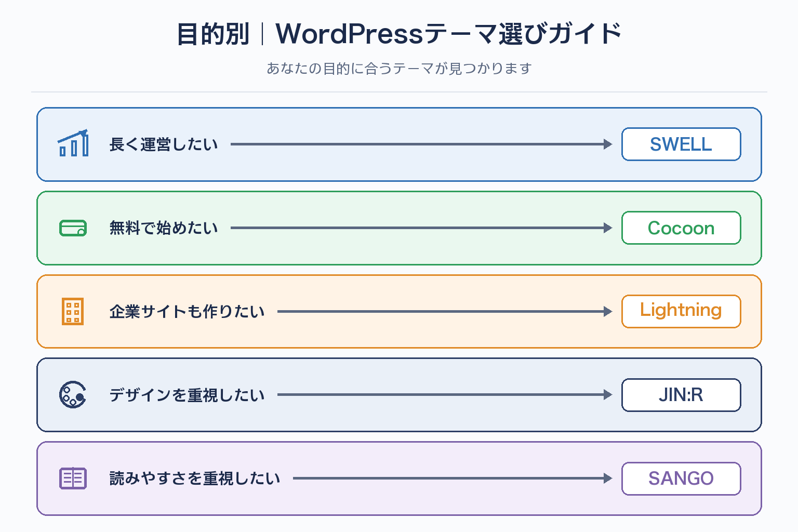Click the paint palette icon
Screen dimensions: 798x532
(x=73, y=395)
